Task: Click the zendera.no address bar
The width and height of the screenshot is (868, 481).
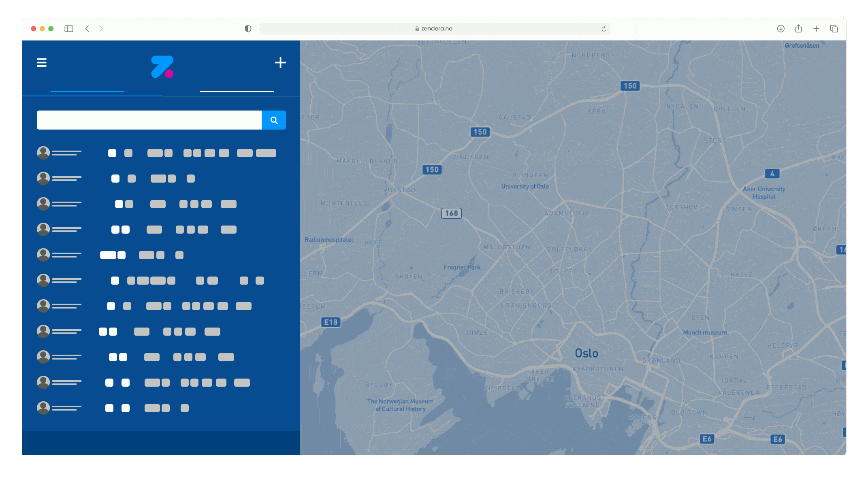Action: coord(434,29)
